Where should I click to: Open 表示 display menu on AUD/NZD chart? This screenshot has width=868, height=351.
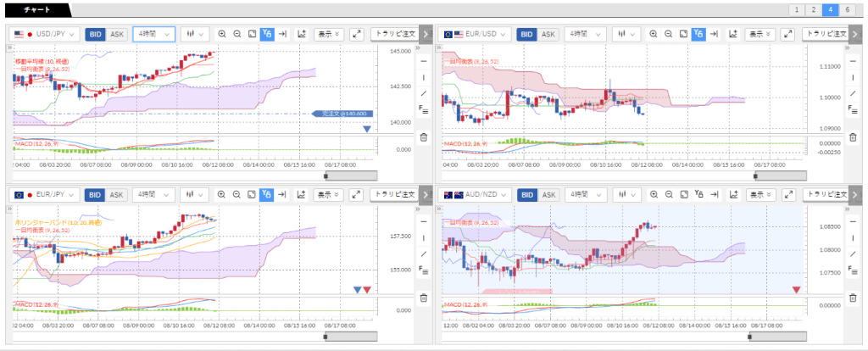pyautogui.click(x=759, y=195)
